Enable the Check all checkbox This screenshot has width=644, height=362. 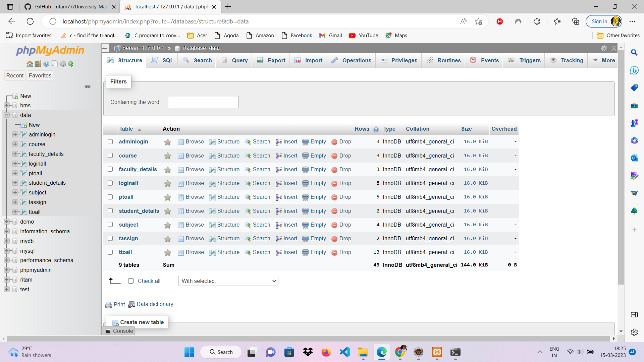click(131, 281)
